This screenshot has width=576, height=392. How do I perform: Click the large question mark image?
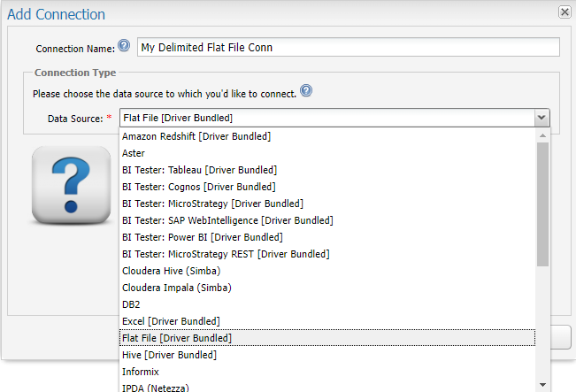72,185
